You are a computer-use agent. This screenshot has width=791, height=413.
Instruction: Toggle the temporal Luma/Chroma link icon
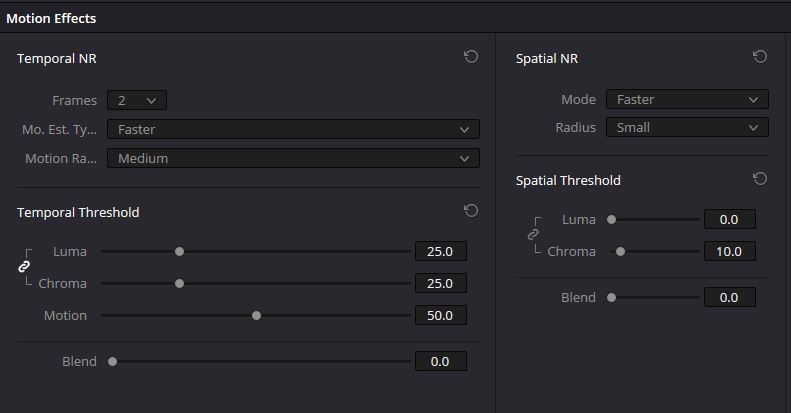[24, 267]
